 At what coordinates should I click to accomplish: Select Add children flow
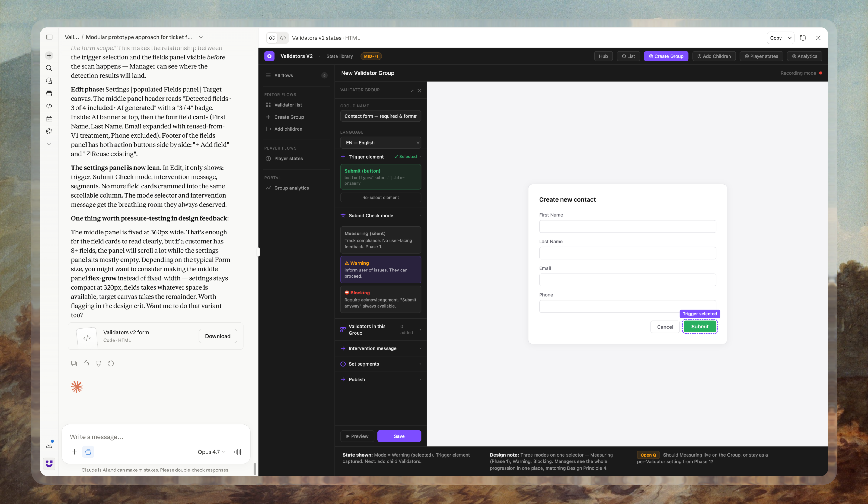click(296, 129)
